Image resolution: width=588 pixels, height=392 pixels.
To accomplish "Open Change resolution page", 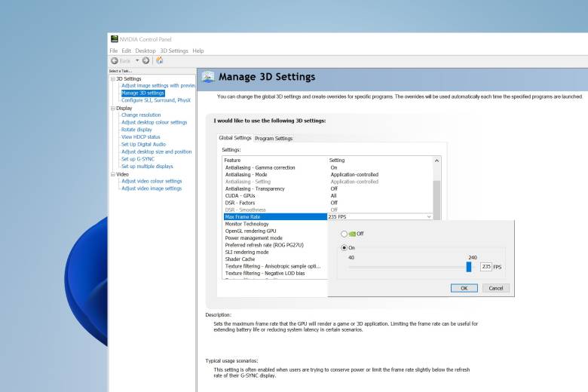I will (x=141, y=115).
